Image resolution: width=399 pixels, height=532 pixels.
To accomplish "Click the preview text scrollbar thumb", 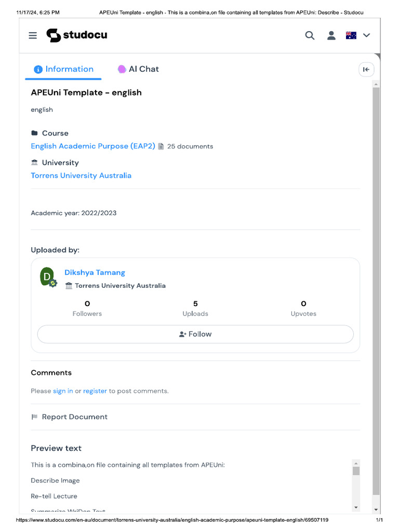I will (356, 471).
